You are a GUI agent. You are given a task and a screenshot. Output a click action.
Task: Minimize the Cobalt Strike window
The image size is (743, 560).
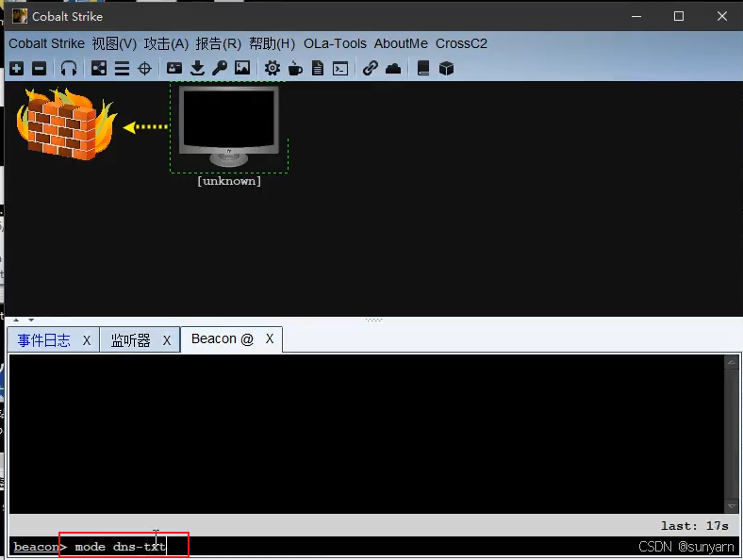(636, 17)
